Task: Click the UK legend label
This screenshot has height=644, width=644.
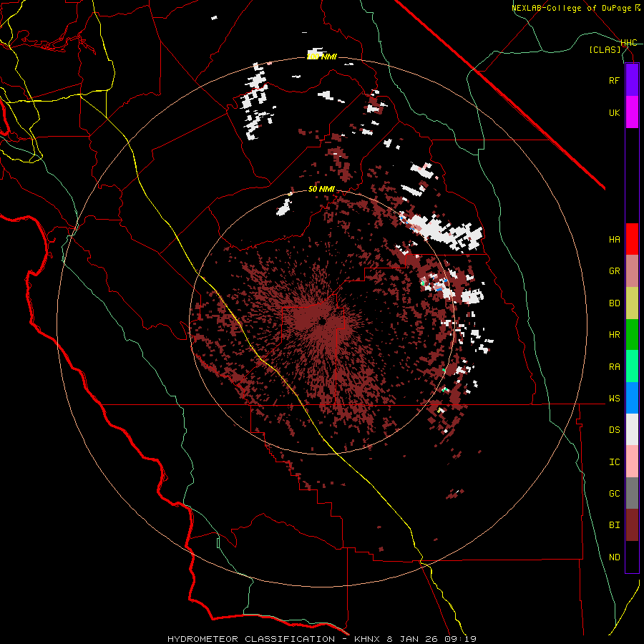Action: pos(614,112)
